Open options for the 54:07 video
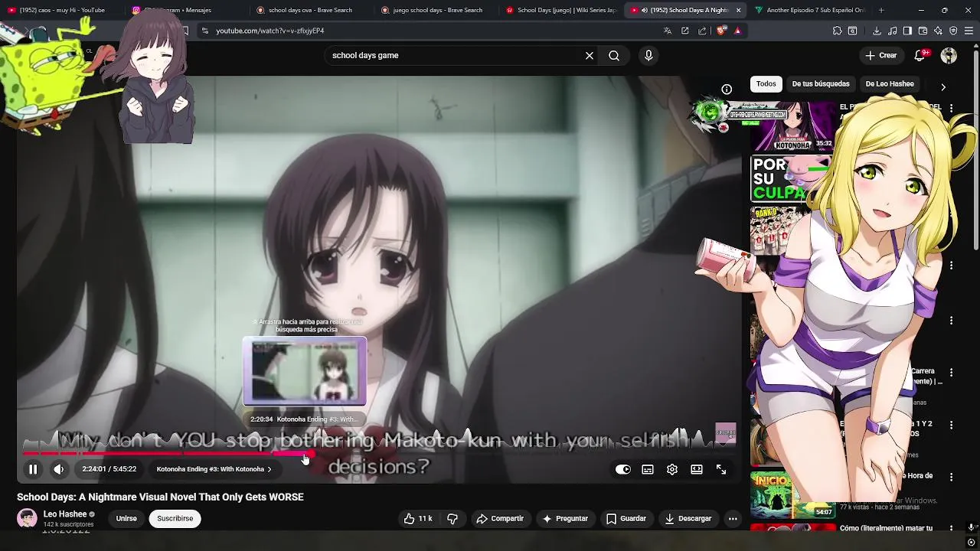 pyautogui.click(x=951, y=477)
